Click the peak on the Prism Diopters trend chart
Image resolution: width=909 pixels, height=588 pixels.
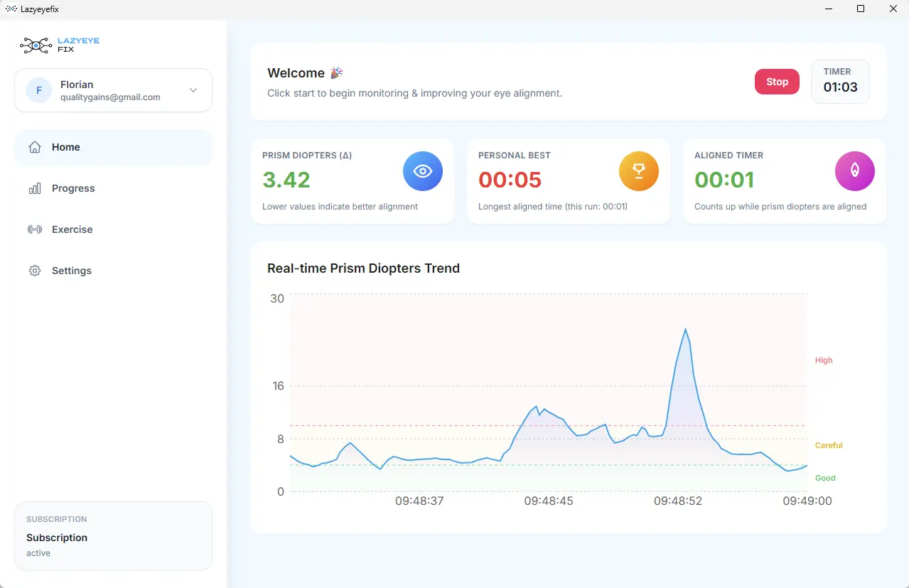tap(685, 330)
